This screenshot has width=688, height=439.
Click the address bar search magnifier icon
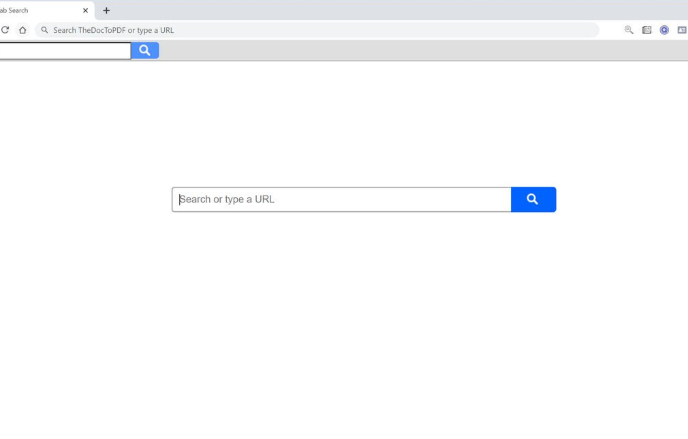click(x=44, y=30)
